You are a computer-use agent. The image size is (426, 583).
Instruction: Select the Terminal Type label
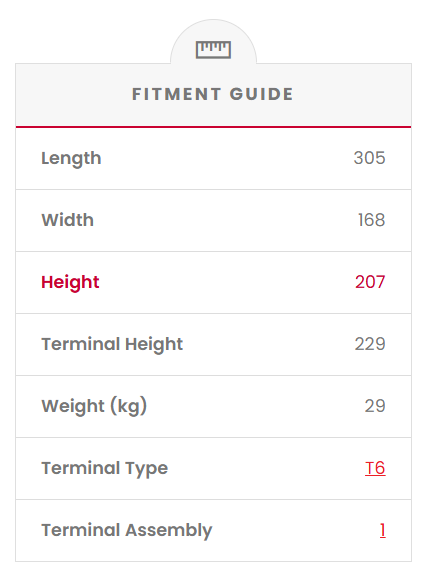pyautogui.click(x=104, y=468)
